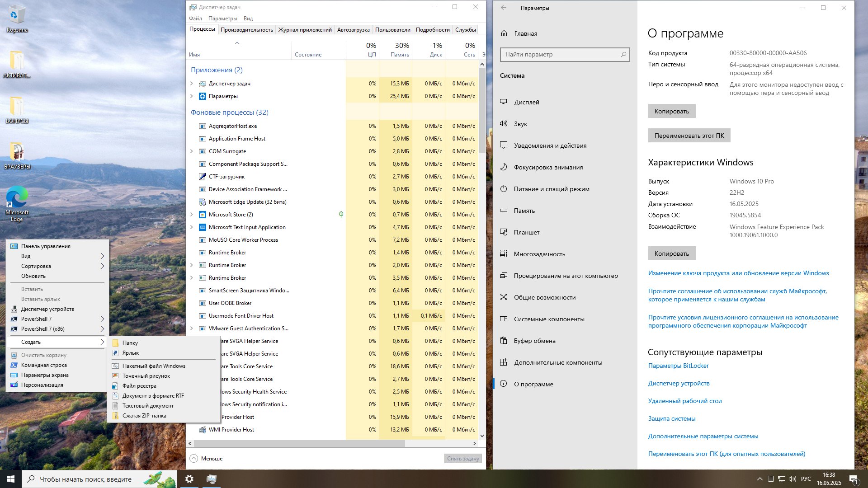The image size is (868, 488).
Task: Click the back arrow in Settings window
Action: (504, 8)
